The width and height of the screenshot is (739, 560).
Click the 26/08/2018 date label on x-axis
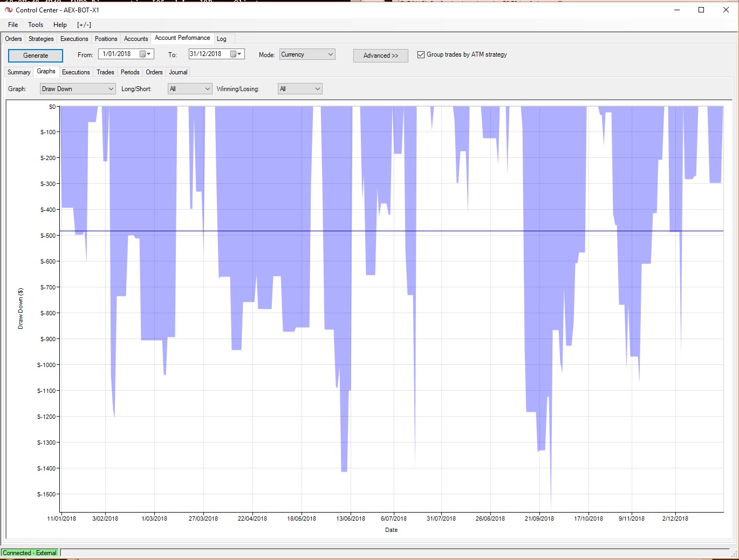[490, 518]
